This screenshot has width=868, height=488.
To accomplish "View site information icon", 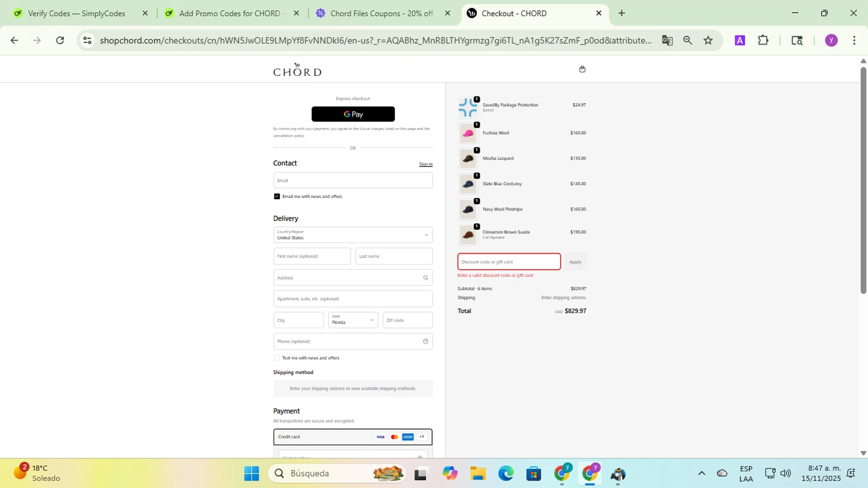I will coord(87,41).
